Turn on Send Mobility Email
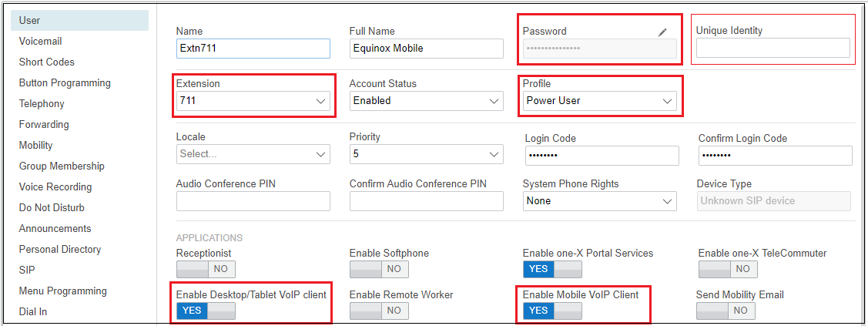The height and width of the screenshot is (326, 868). 726,311
